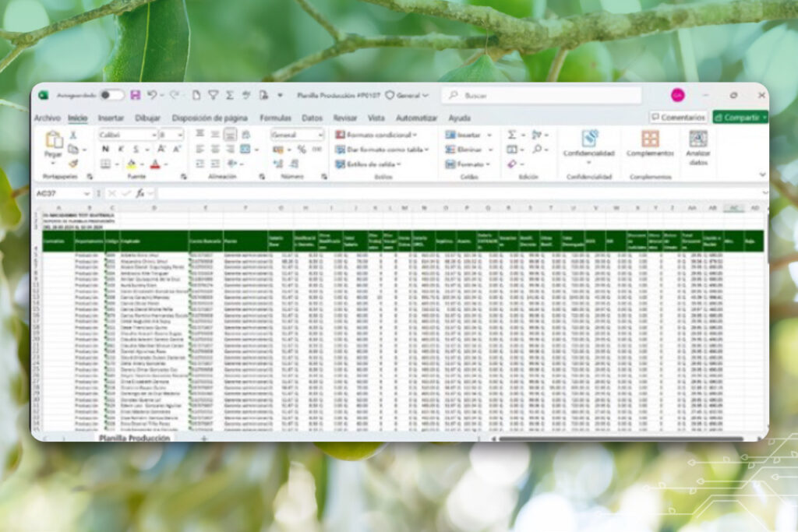Click the center alignment icon
The height and width of the screenshot is (532, 798).
click(214, 147)
